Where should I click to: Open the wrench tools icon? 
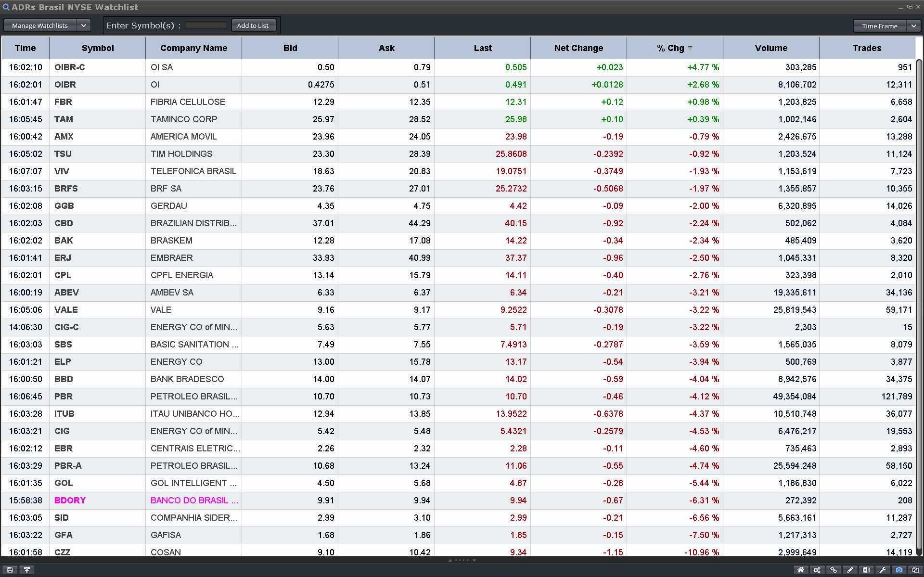point(883,570)
